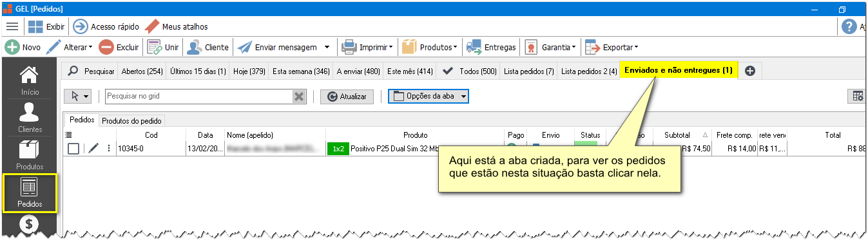Add a new tab with plus icon
Screen dimensions: 868x244
750,71
